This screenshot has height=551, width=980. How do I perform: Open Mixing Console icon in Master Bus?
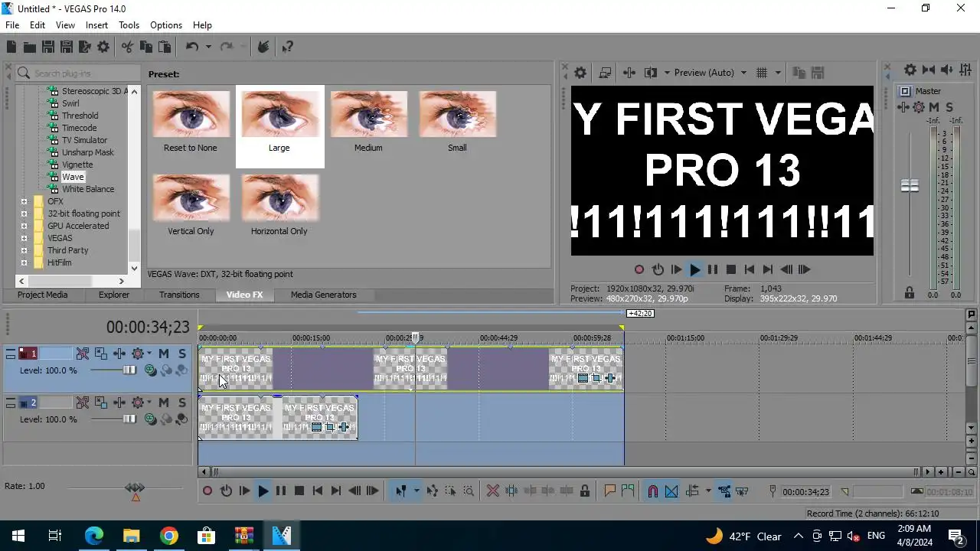(964, 70)
